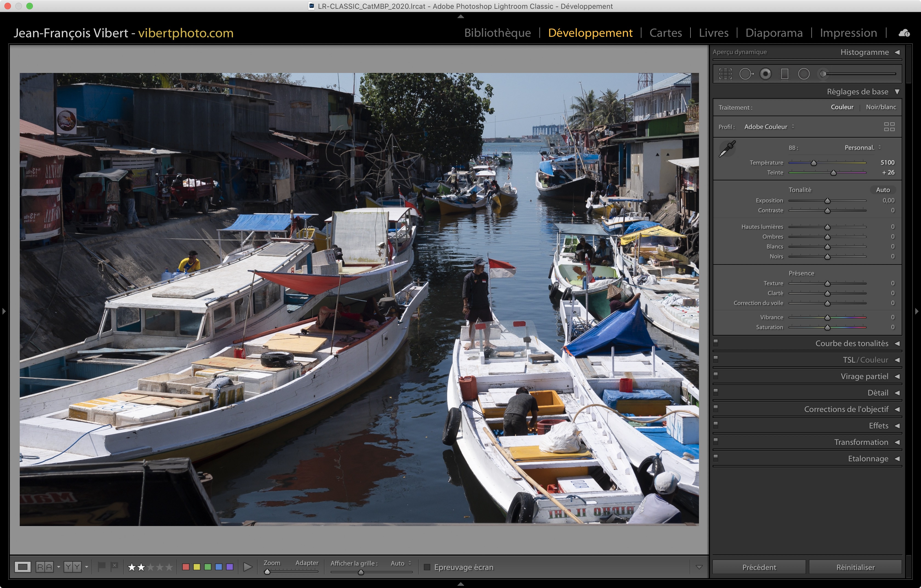Switch to the Bibliothèque module
Viewport: 921px width, 588px height.
497,33
